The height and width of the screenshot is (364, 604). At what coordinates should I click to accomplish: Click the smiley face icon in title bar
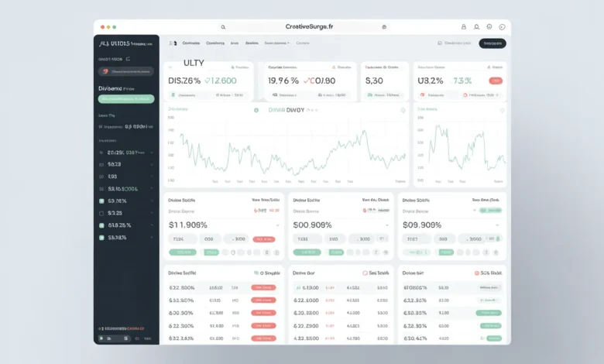[489, 27]
